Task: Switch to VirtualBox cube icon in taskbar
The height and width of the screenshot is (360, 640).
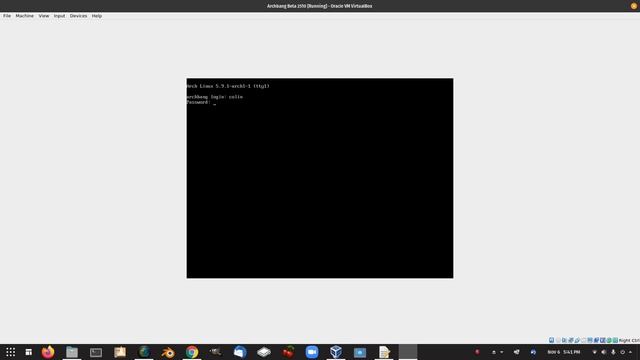Action: [x=336, y=352]
